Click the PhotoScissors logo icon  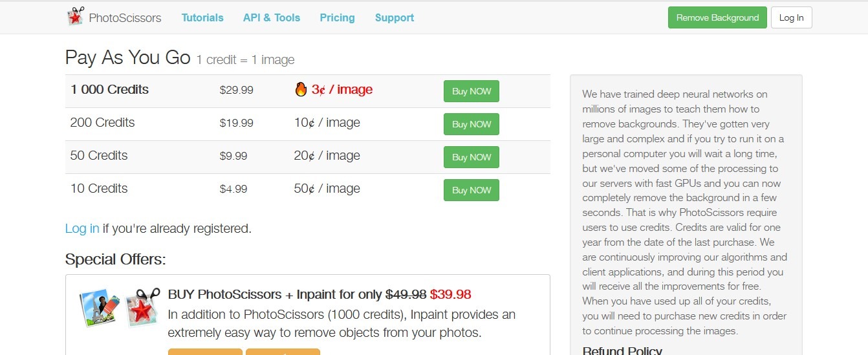[76, 17]
